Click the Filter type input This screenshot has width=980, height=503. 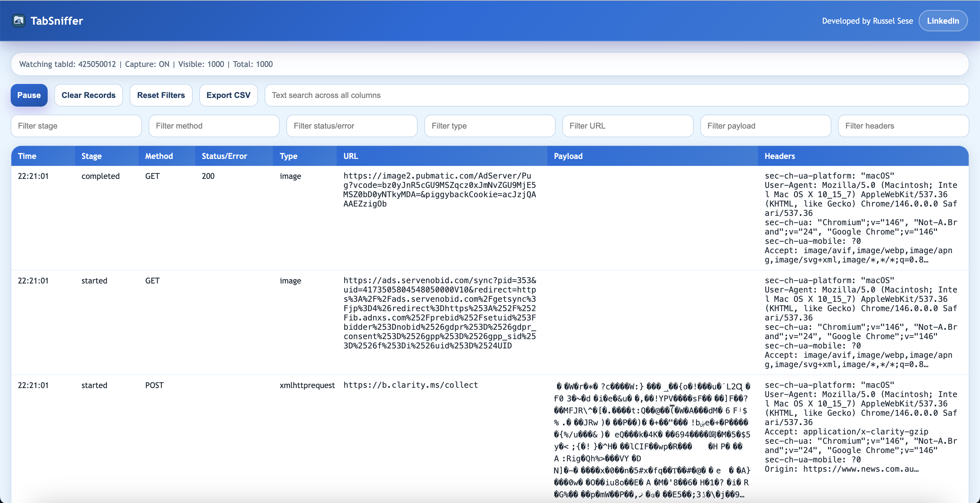click(490, 126)
